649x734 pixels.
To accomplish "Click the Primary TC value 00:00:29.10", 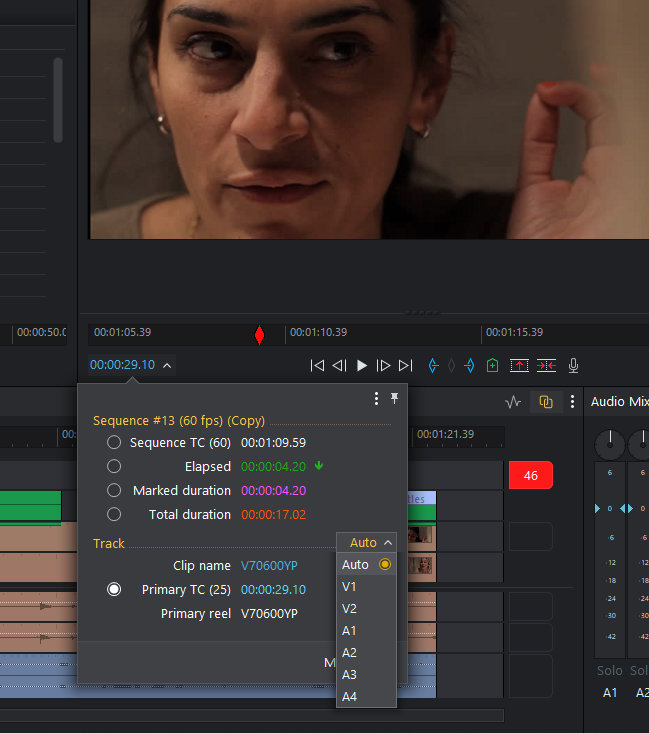I will pyautogui.click(x=273, y=589).
